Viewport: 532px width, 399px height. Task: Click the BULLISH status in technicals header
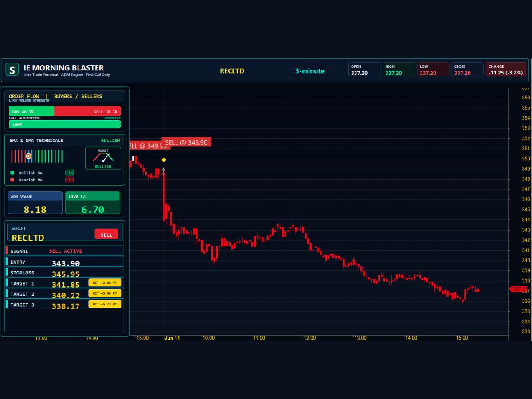coord(110,141)
